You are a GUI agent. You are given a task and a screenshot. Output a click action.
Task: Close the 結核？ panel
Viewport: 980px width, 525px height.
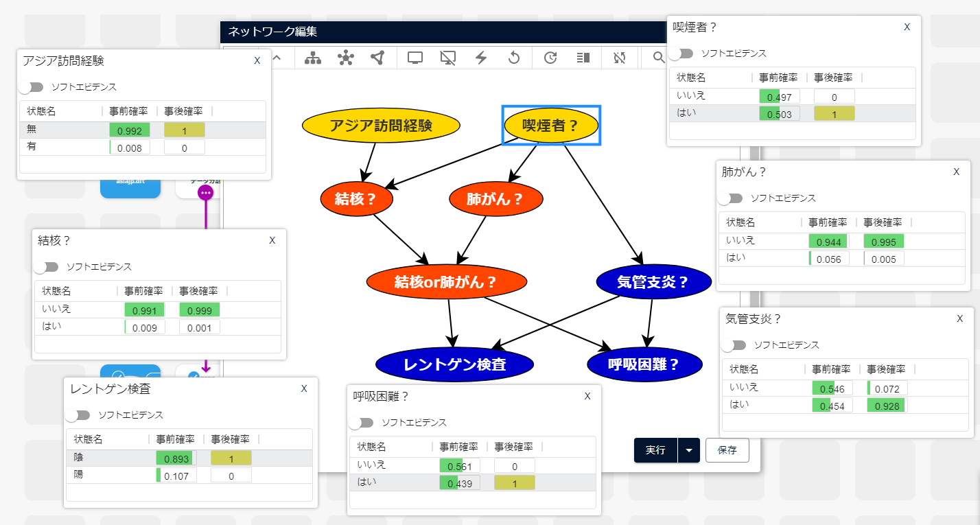coord(272,240)
